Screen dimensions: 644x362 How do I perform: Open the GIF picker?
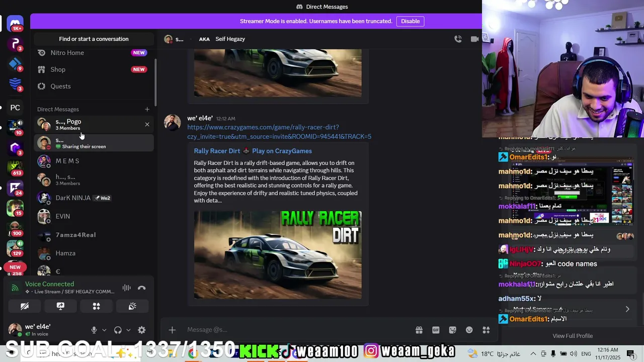pyautogui.click(x=436, y=330)
